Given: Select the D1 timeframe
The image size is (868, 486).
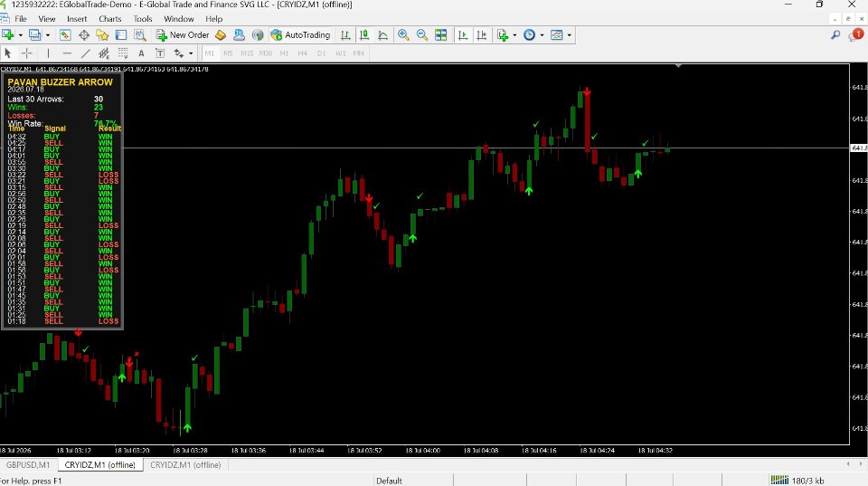Looking at the screenshot, I should click(x=322, y=53).
